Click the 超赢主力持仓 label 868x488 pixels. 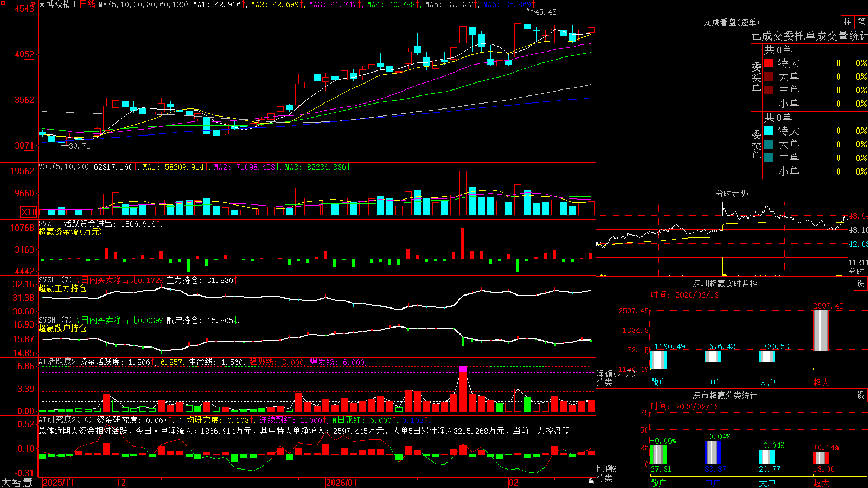coord(62,288)
